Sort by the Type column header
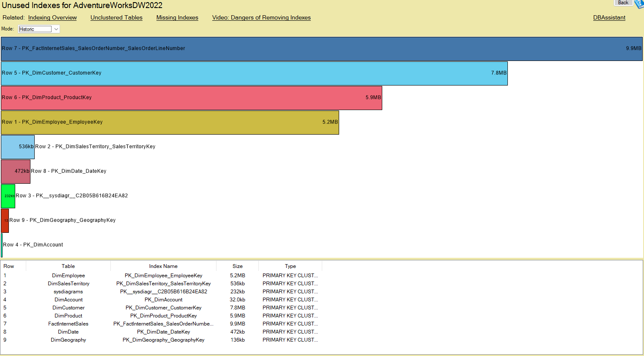Viewport: 644px width, 356px height. [290, 266]
